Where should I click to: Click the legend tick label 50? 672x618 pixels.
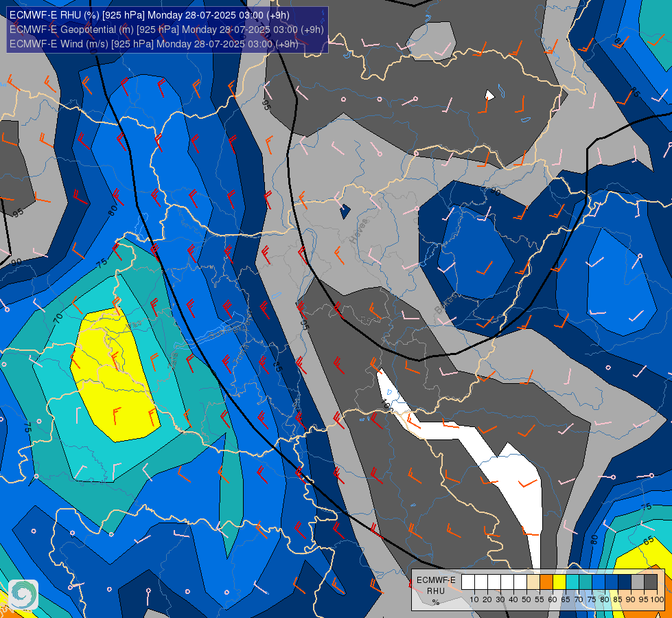(526, 599)
